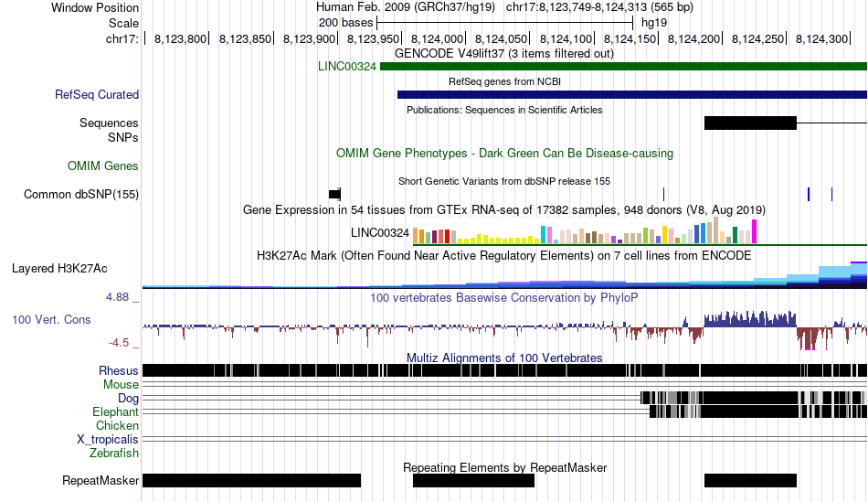The width and height of the screenshot is (868, 502).
Task: Click the Rhesus species label
Action: 119,370
